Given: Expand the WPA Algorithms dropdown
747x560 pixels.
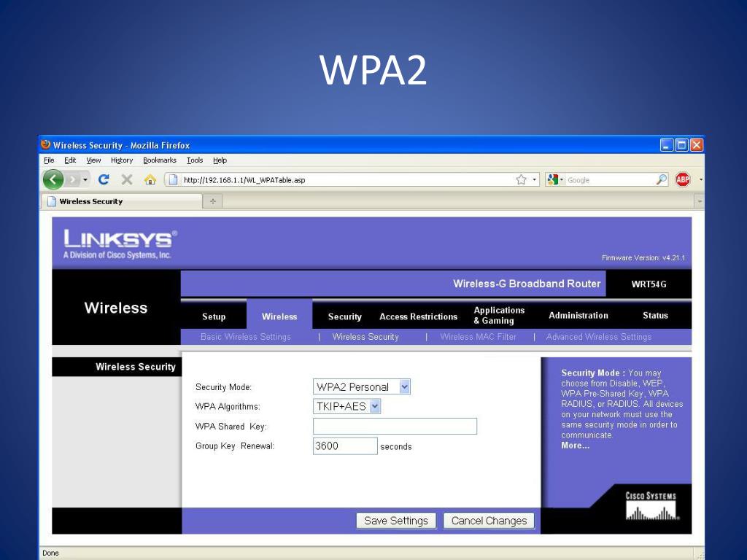Looking at the screenshot, I should (x=347, y=406).
